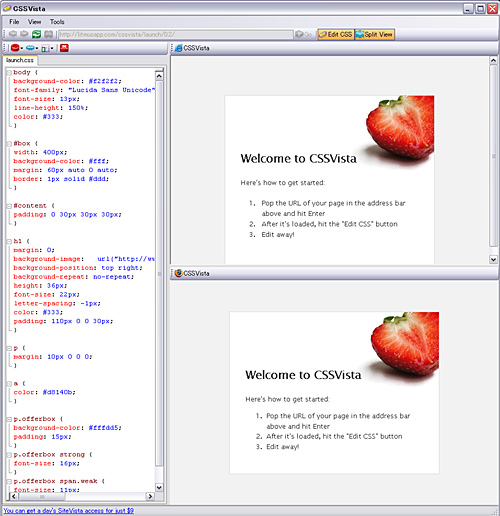Viewport: 500px width, 516px height.
Task: Click the window resize grip in status bar
Action: (494, 511)
